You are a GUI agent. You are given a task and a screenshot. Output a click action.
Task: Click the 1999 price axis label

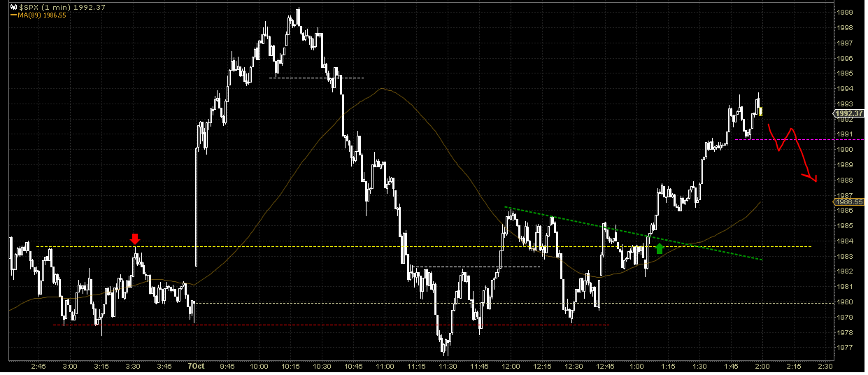point(844,13)
